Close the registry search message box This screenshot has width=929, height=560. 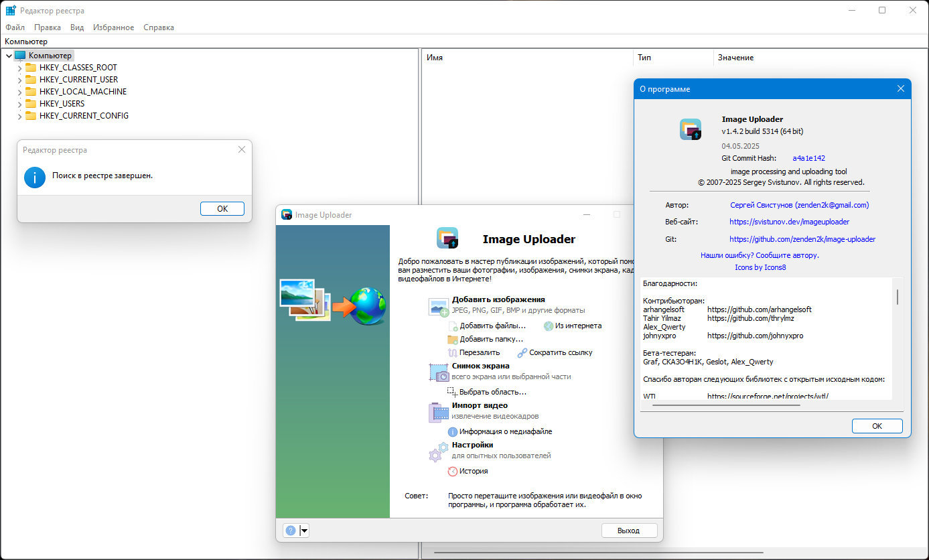tap(242, 149)
